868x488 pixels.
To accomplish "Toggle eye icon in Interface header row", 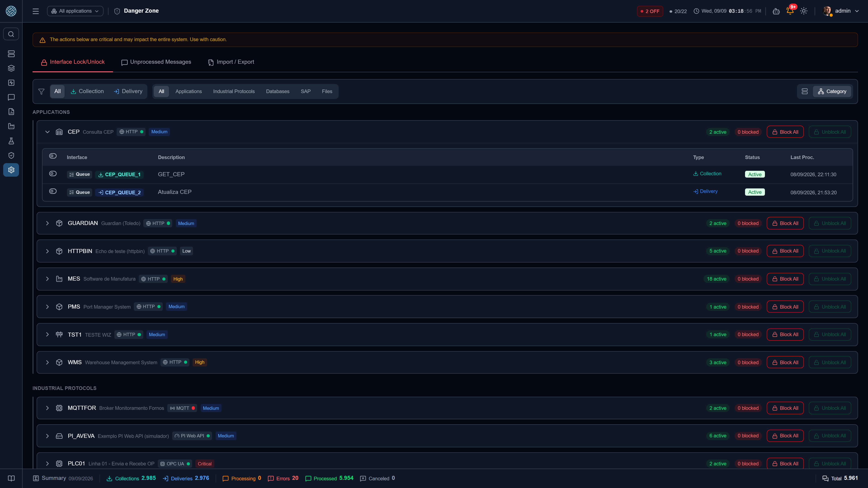I will pos(53,156).
